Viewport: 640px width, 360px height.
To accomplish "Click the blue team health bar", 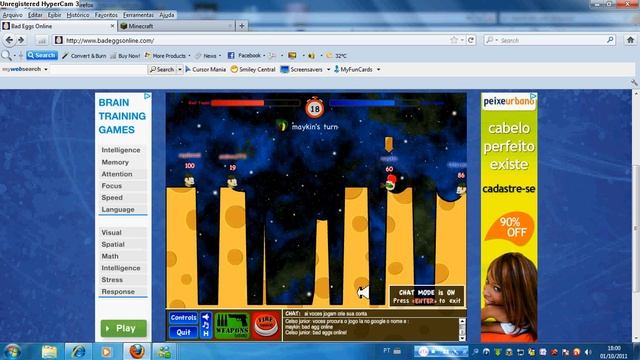I will point(386,103).
